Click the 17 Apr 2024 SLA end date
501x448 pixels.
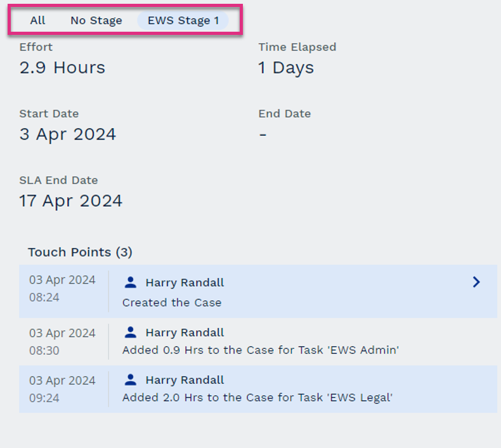[x=70, y=201]
